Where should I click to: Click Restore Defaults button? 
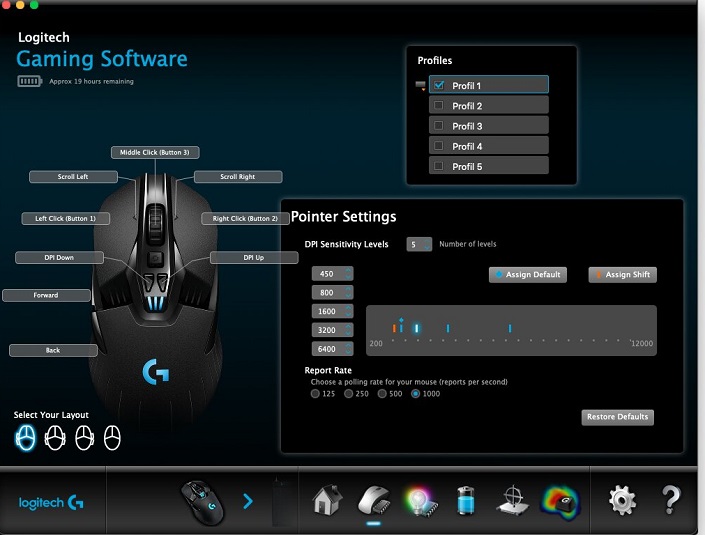tap(618, 417)
